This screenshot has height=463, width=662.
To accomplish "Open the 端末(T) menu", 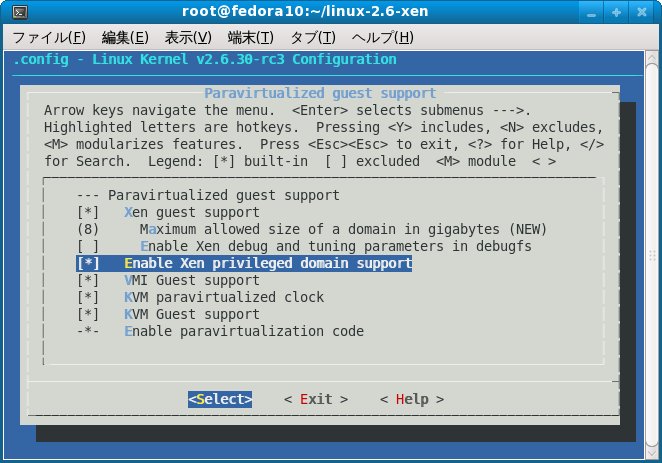I will pyautogui.click(x=251, y=38).
